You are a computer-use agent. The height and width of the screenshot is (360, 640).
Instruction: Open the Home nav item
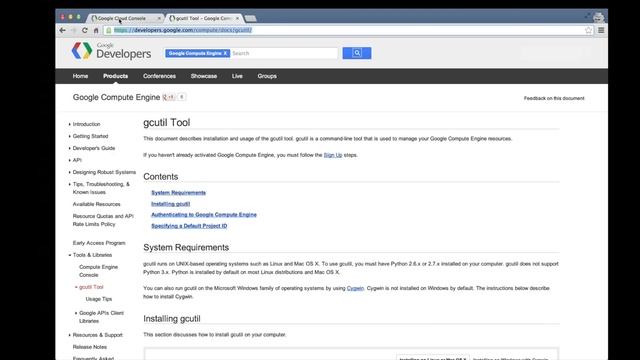[80, 76]
